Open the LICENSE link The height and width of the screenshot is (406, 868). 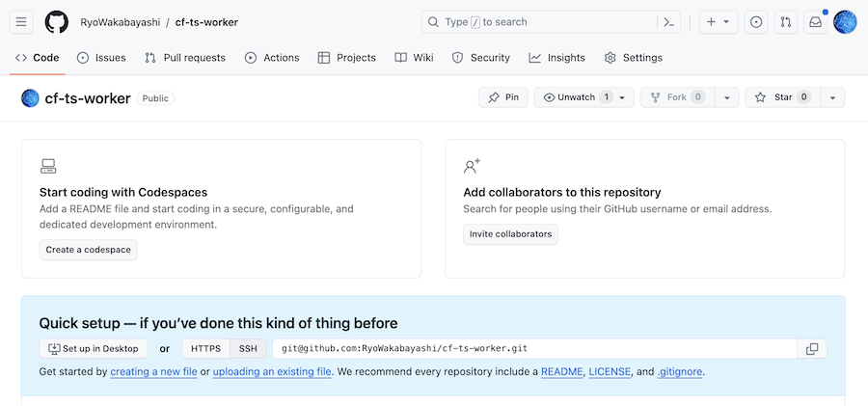pos(610,371)
